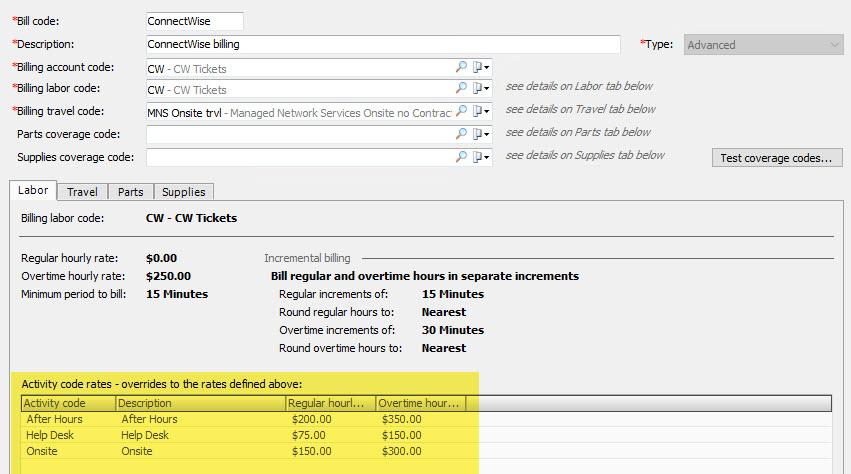The width and height of the screenshot is (851, 474).
Task: Click the Overtime hourly column header
Action: pos(421,403)
